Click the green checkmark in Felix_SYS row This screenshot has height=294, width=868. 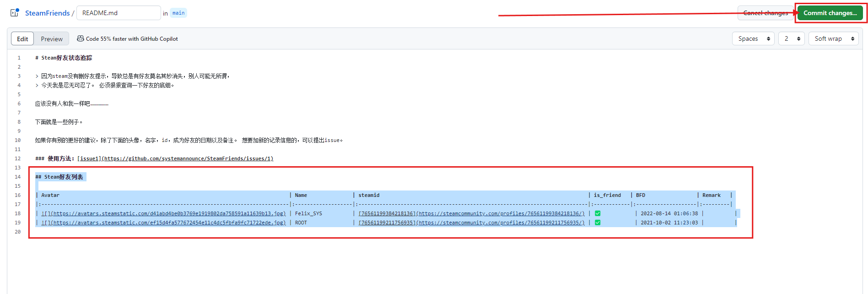[x=598, y=213]
